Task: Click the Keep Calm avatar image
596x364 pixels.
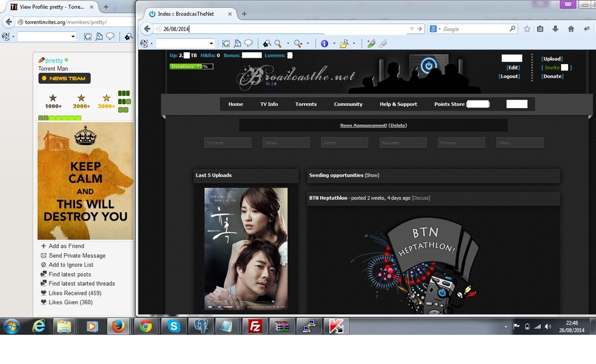Action: click(86, 181)
